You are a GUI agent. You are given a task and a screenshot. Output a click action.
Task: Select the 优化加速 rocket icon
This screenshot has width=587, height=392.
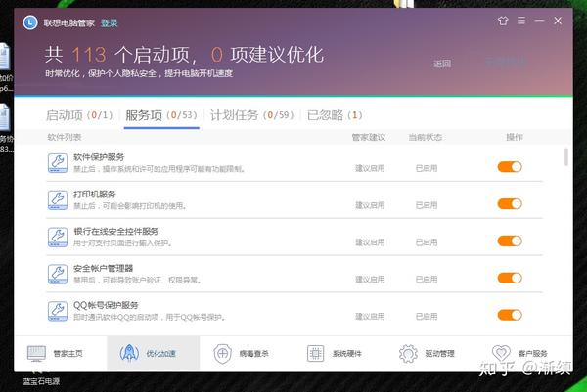click(129, 353)
